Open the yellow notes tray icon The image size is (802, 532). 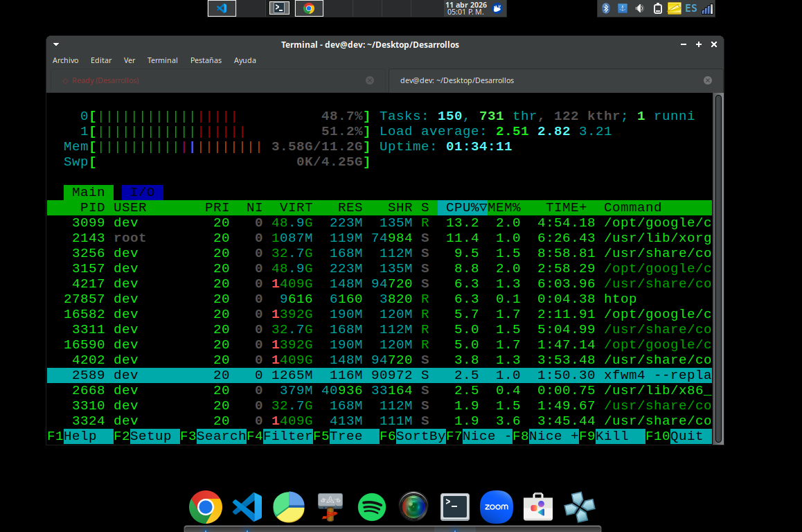click(674, 8)
